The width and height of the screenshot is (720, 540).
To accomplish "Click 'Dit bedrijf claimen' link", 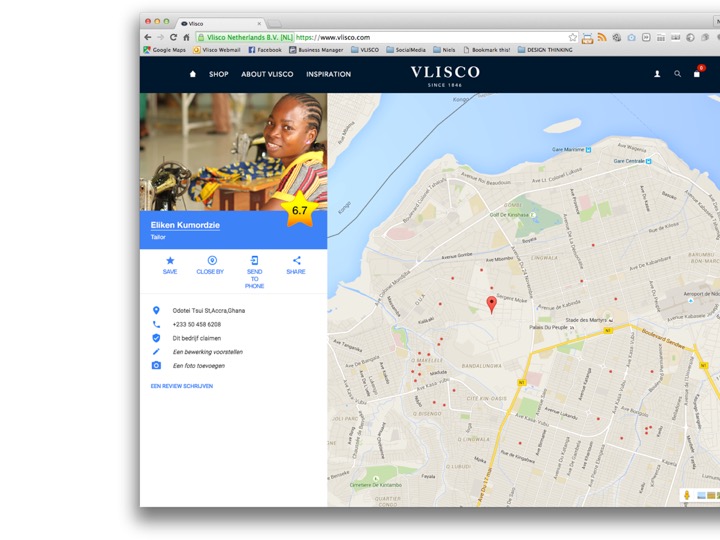I will 197,338.
